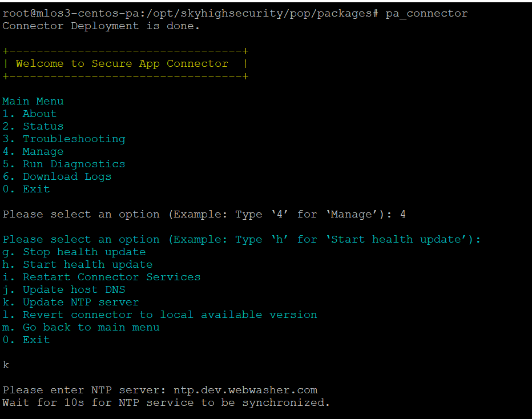The image size is (532, 419).
Task: Click 'Restart Connector Services' entry
Action: click(101, 277)
